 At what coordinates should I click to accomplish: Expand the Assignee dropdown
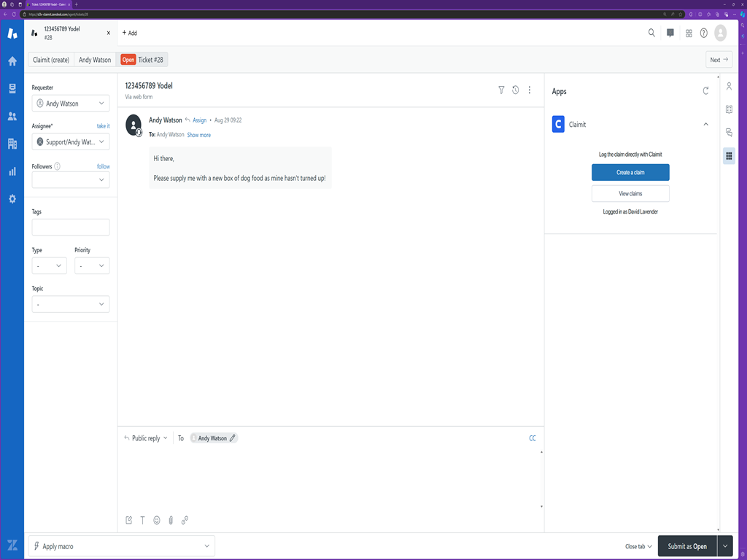click(71, 142)
